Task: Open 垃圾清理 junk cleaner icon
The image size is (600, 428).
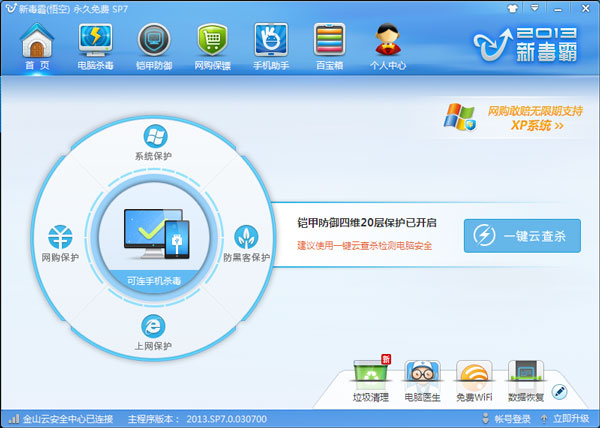Action: (371, 380)
